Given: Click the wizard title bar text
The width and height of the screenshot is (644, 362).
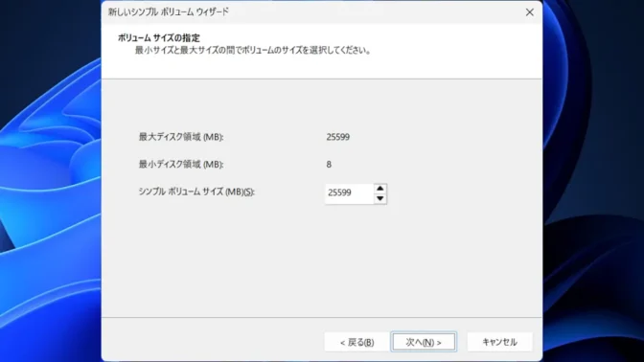Looking at the screenshot, I should [169, 11].
